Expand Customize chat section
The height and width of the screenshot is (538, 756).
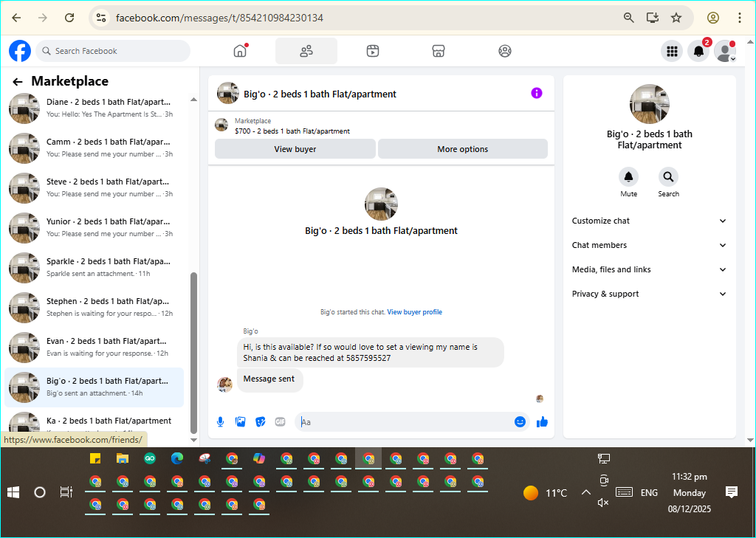(649, 221)
